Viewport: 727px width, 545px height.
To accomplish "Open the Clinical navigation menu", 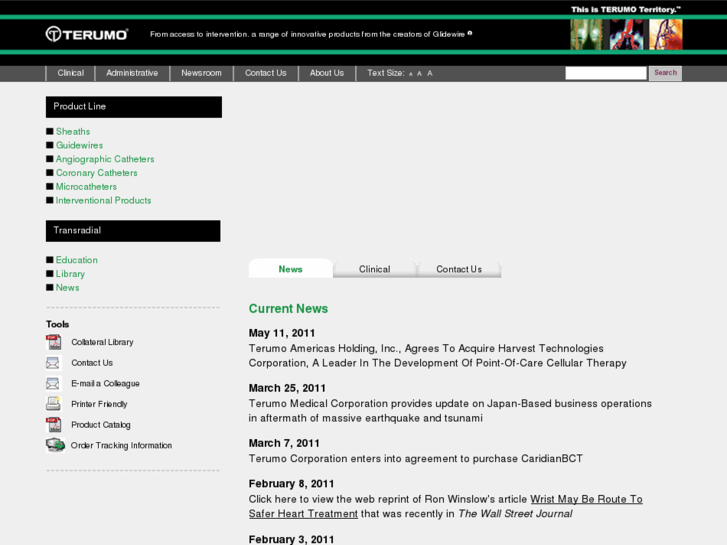I will click(70, 73).
